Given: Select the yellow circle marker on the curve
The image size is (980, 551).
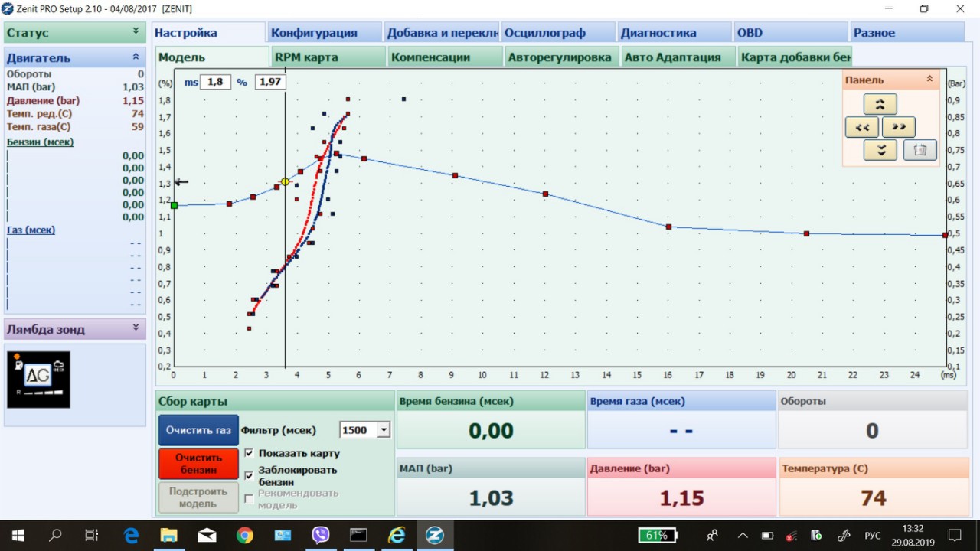Looking at the screenshot, I should [x=285, y=181].
